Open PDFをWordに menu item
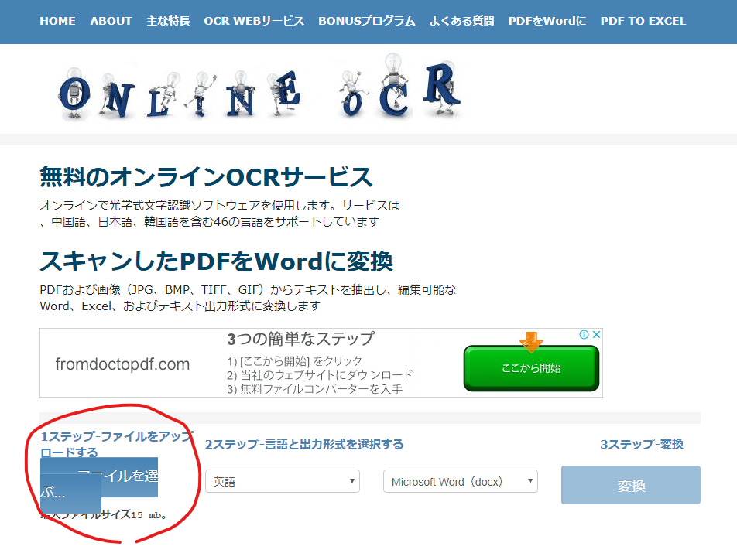This screenshot has height=560, width=737. click(547, 21)
